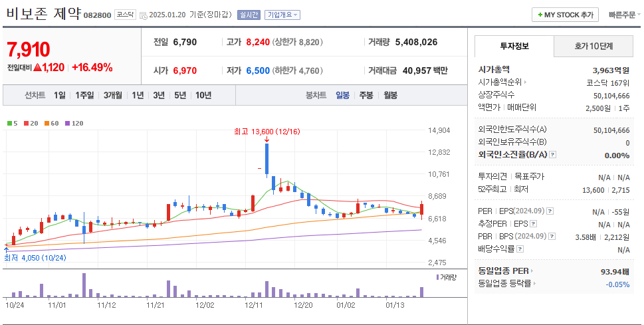The width and height of the screenshot is (644, 325).
Task: Click the stock code 082800
Action: click(97, 15)
